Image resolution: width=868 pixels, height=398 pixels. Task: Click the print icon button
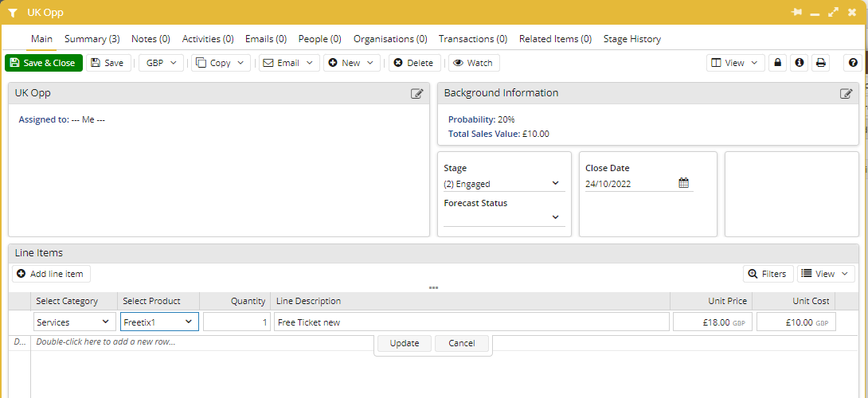tap(820, 63)
